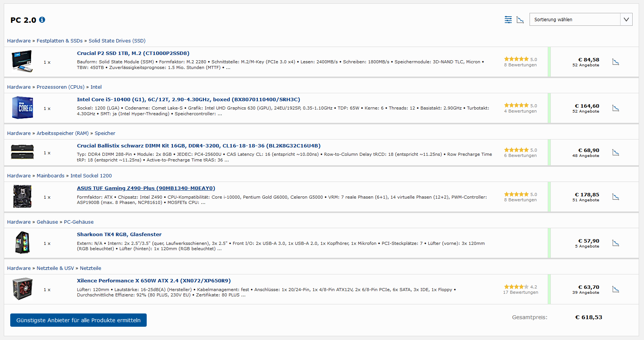Click the € 57,90 price of Sharkoon case
Screen dimensions: 644x340
coord(589,241)
